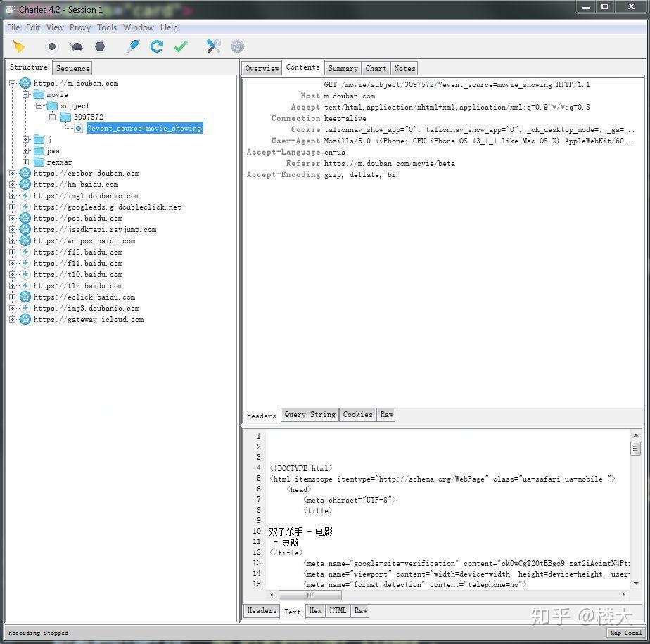
Task: Open the Proxy menu
Action: (x=79, y=27)
